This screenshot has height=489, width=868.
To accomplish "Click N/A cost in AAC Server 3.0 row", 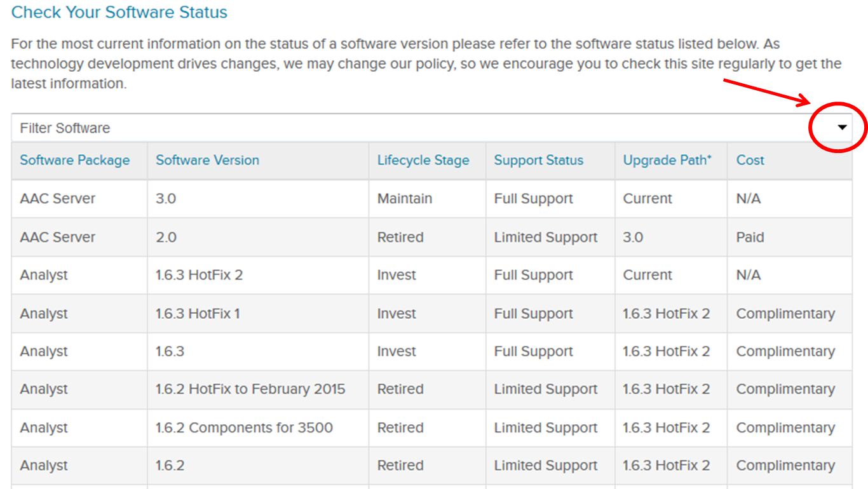I will coord(749,199).
